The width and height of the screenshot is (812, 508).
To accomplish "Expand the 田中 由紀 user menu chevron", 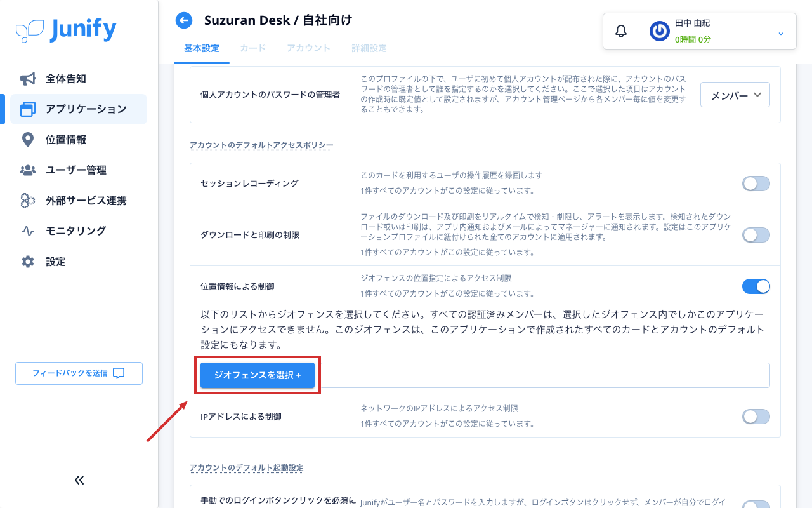I will pos(781,33).
